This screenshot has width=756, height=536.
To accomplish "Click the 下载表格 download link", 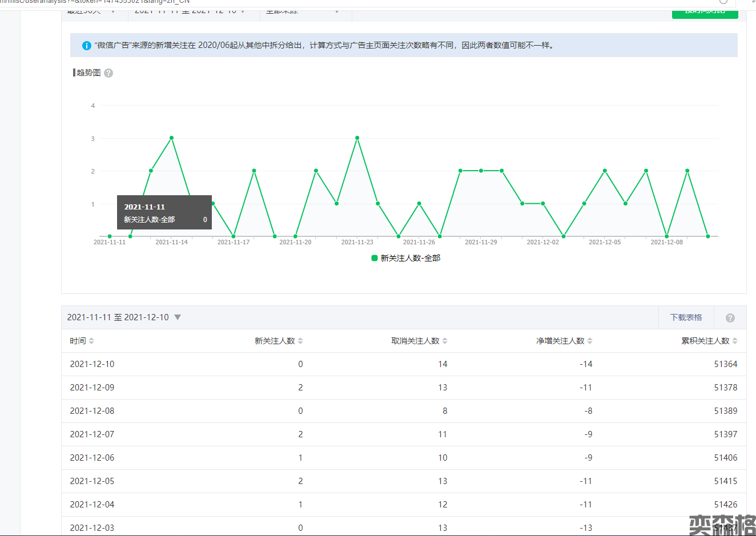I will coord(686,317).
